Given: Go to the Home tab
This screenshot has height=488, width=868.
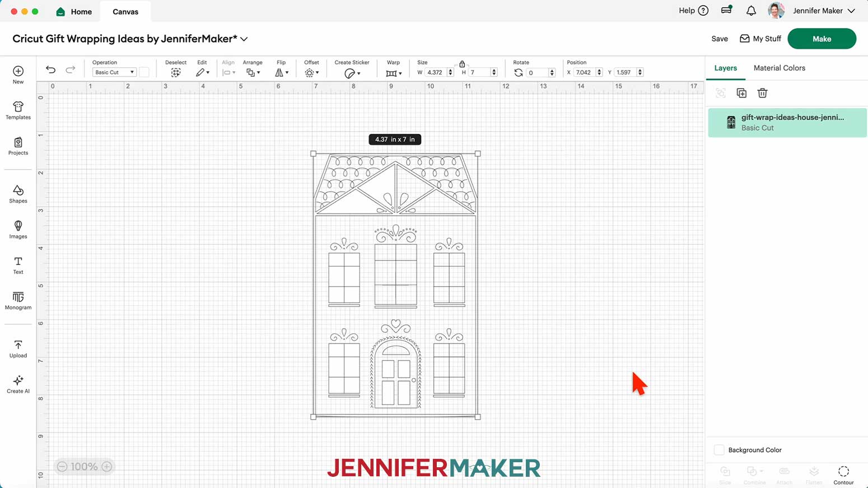Looking at the screenshot, I should pyautogui.click(x=74, y=11).
